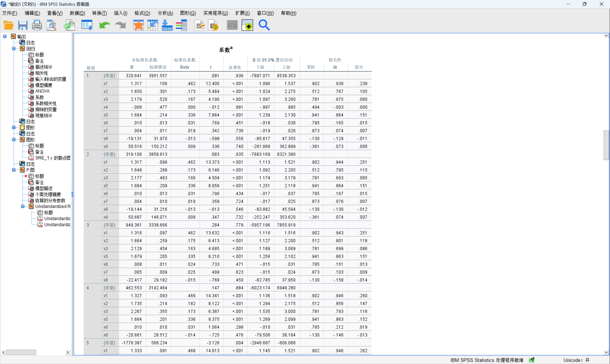Click the outline pane horizontal scrollbar thumb
610x364 pixels.
pyautogui.click(x=21, y=352)
